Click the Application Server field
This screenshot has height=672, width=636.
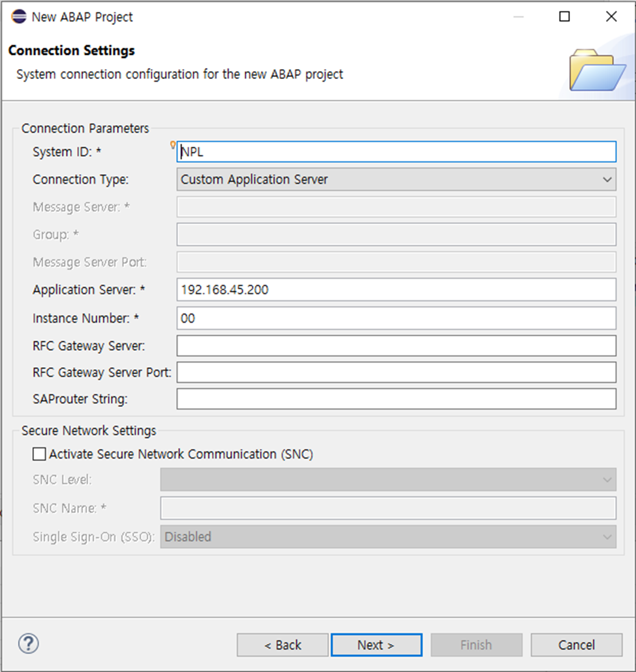pos(396,290)
